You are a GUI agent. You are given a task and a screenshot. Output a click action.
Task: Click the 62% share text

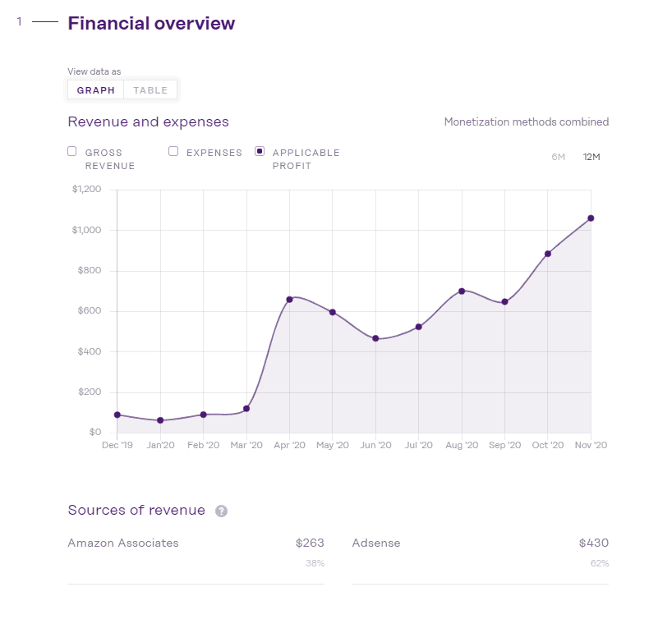pos(600,563)
